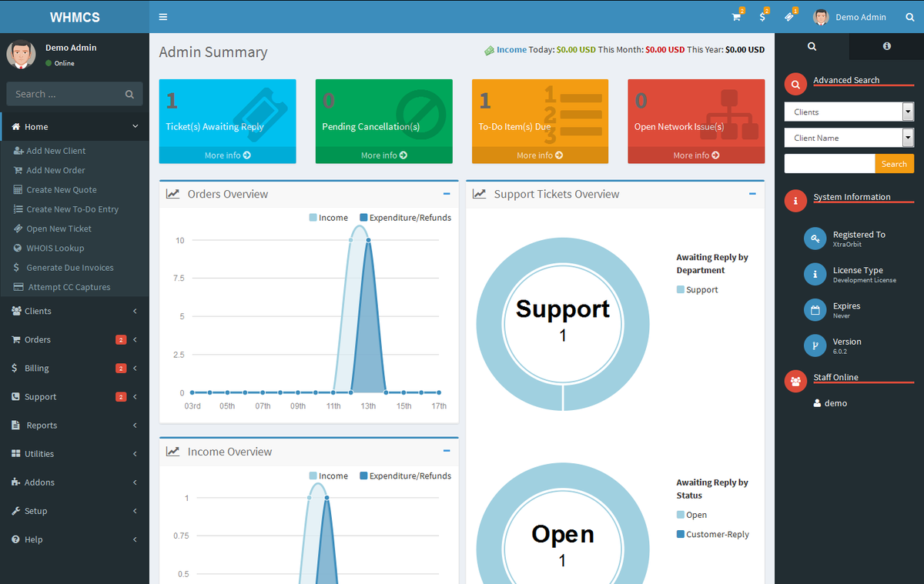The width and height of the screenshot is (924, 584).
Task: Click the Support phone icon in sidebar
Action: tap(16, 396)
